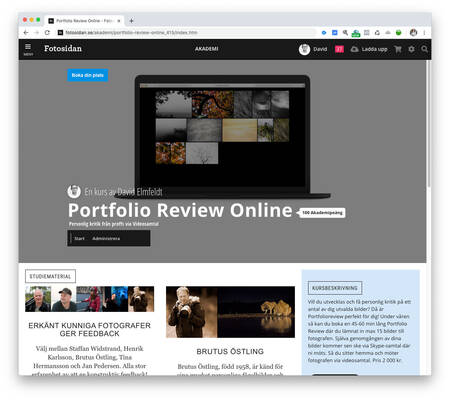Go back with the browser back arrow

pyautogui.click(x=26, y=32)
